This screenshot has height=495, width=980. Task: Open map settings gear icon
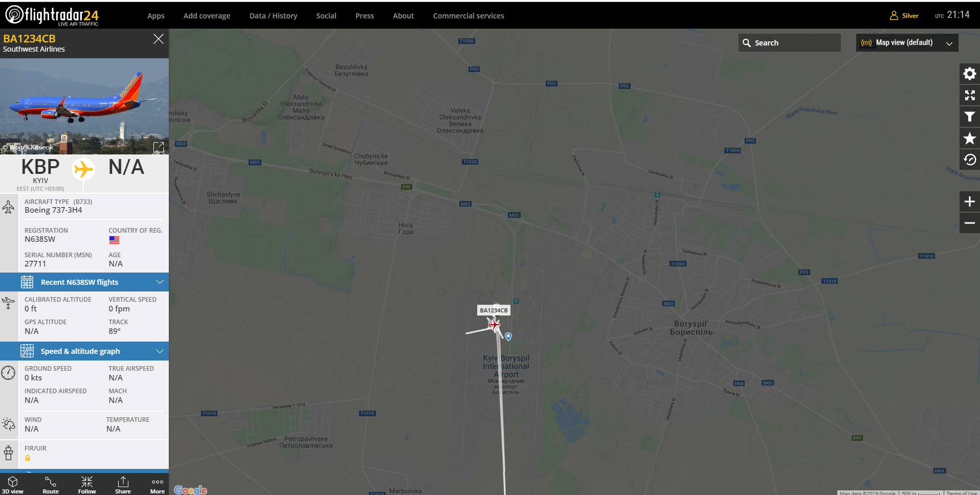point(969,74)
